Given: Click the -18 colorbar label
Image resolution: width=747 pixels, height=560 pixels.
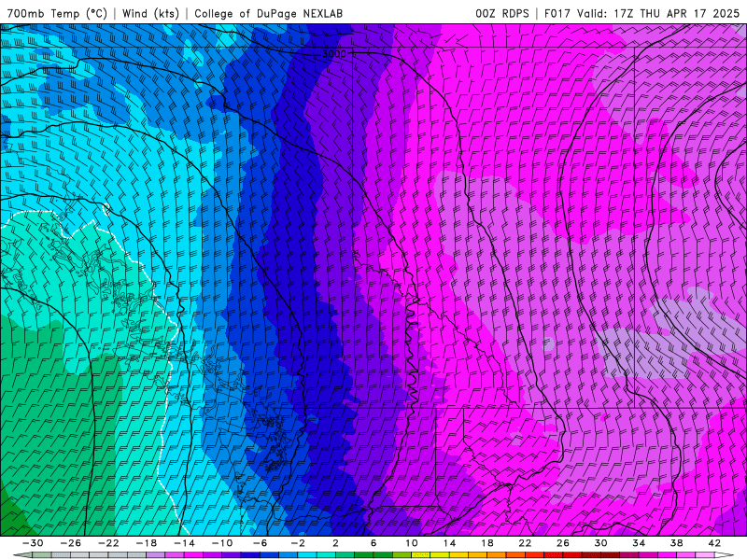Looking at the screenshot, I should click(x=147, y=543).
